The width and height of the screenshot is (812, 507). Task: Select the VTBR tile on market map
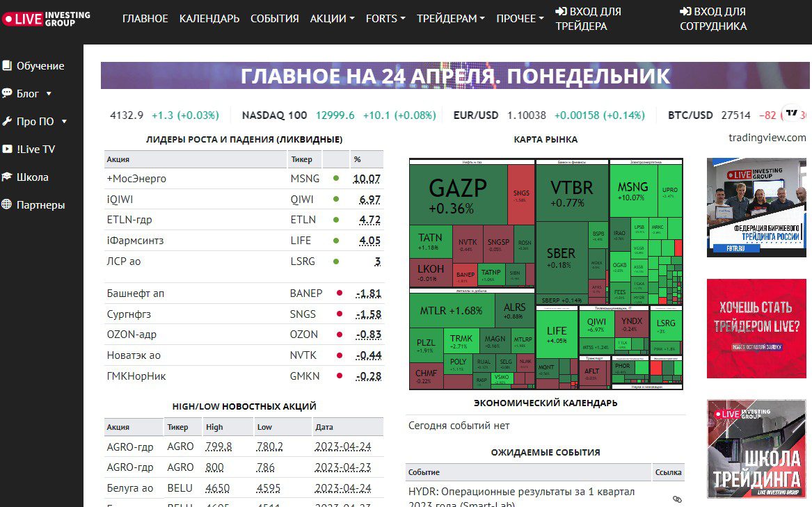tap(572, 193)
